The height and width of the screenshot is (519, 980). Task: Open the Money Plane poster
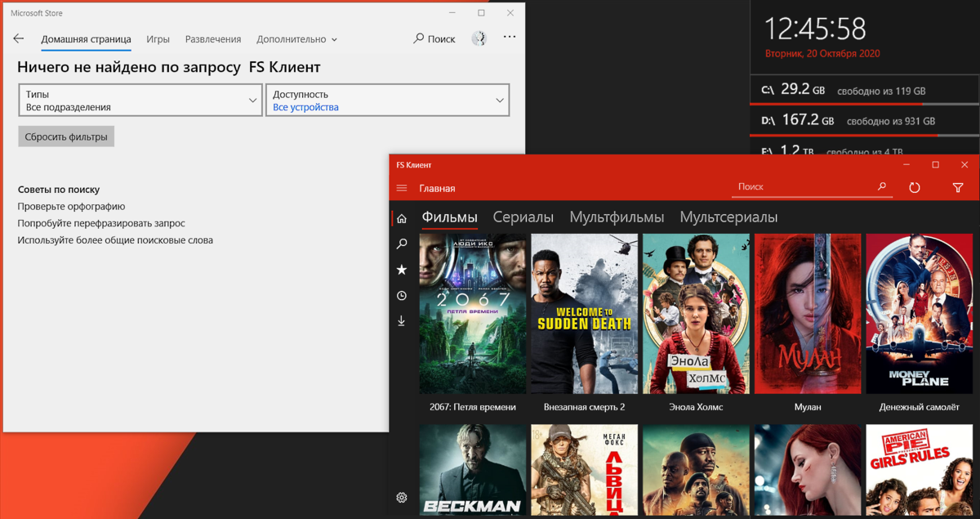920,314
